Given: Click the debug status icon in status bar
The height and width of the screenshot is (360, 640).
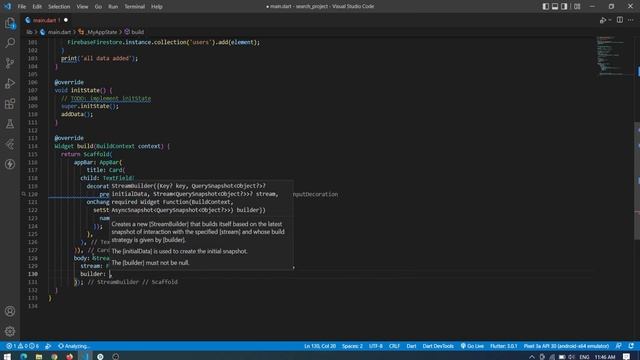Looking at the screenshot, I should [48, 346].
